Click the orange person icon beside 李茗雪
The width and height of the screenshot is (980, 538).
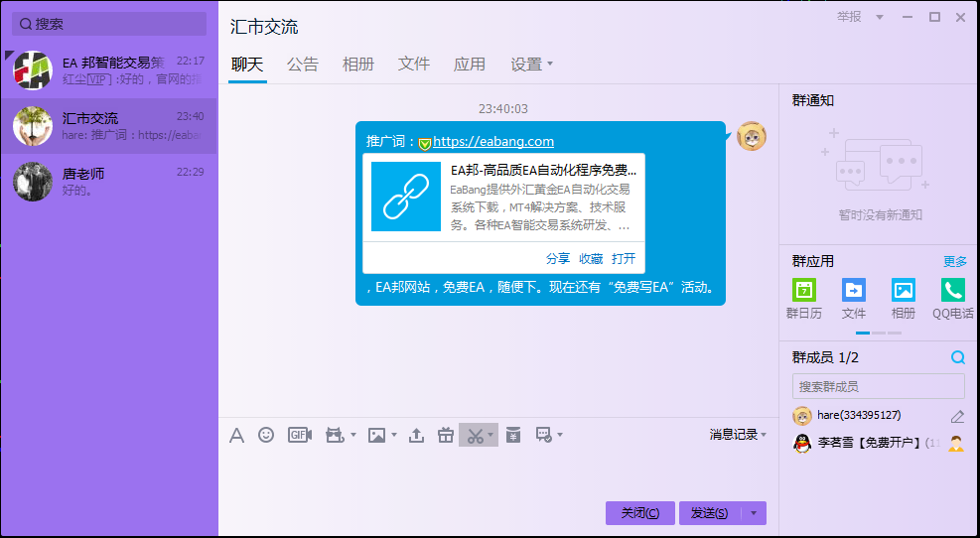click(x=955, y=444)
